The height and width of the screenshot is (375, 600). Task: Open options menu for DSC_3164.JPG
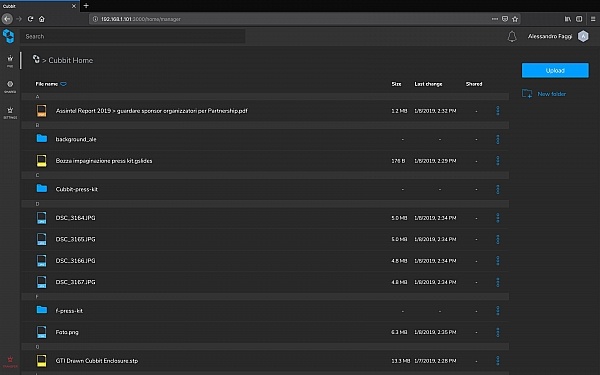coord(497,218)
